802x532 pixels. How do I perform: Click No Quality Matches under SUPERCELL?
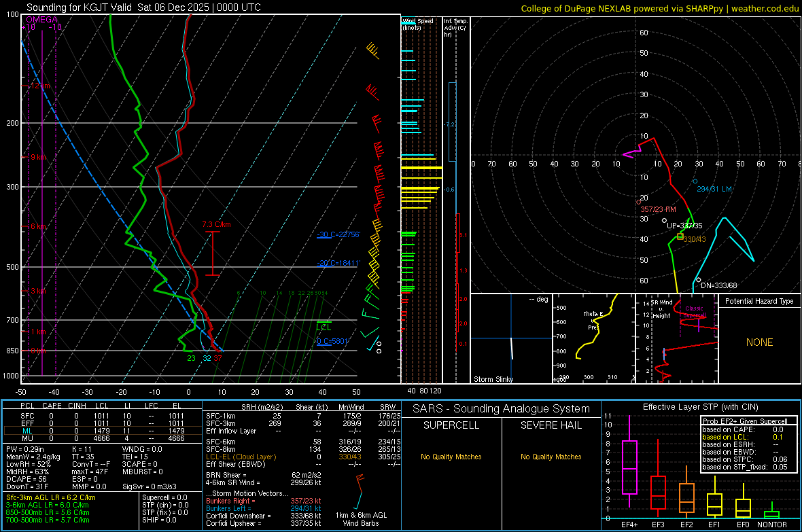[451, 457]
